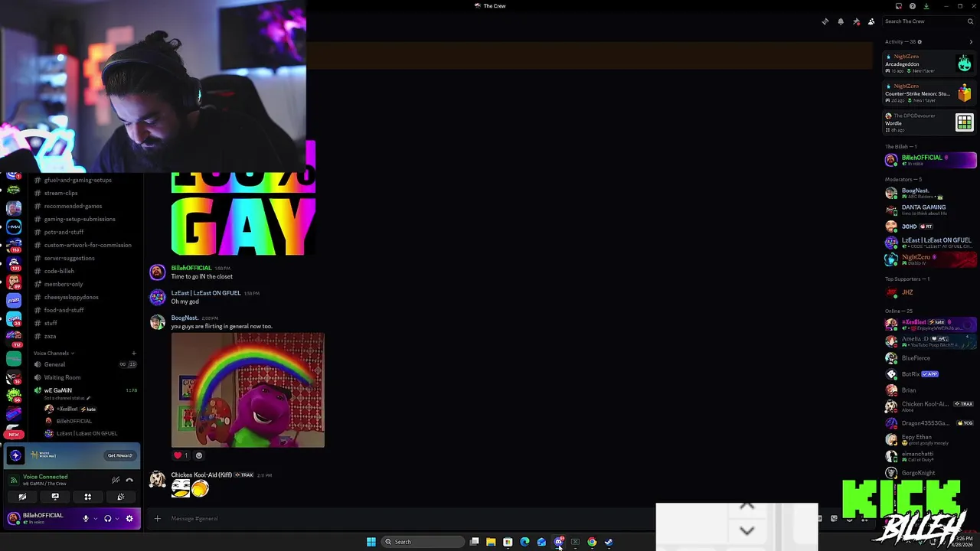980x551 pixels.
Task: Open Steam from taskbar
Action: (x=609, y=542)
